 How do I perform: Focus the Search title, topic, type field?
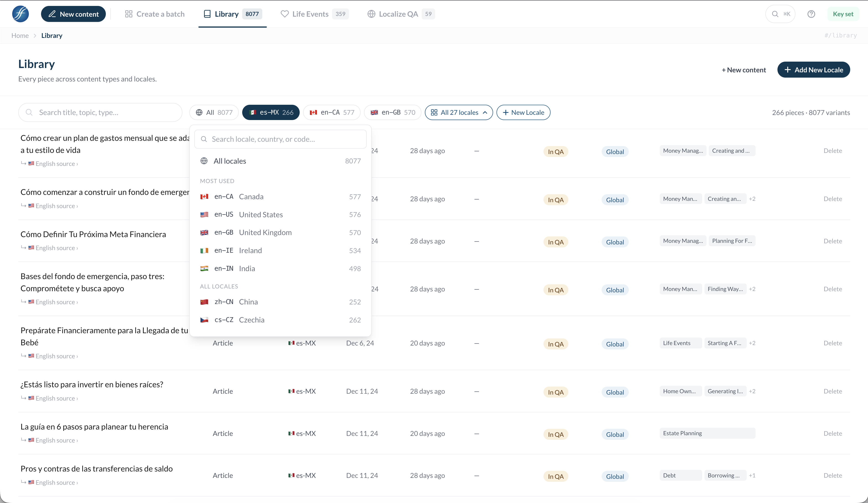pyautogui.click(x=100, y=112)
